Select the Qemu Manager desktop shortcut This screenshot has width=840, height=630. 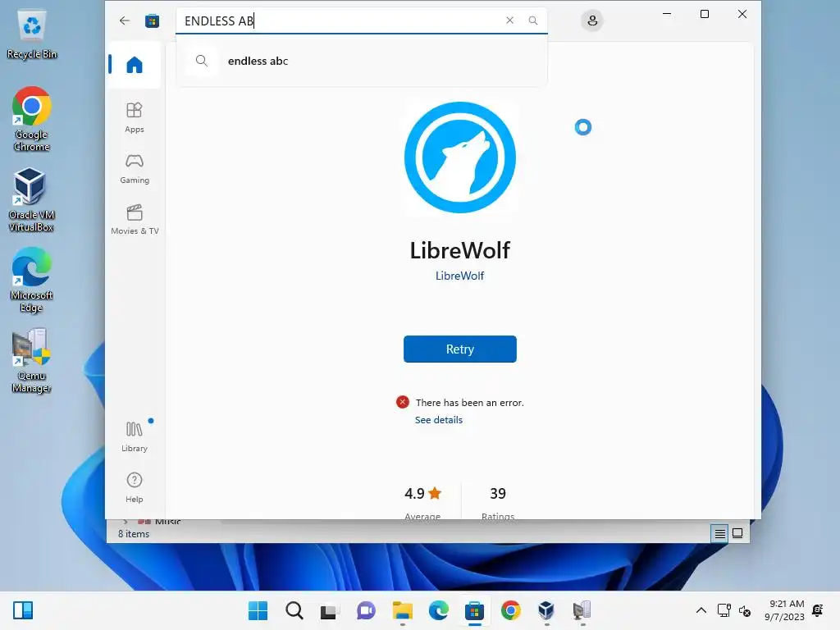(31, 361)
